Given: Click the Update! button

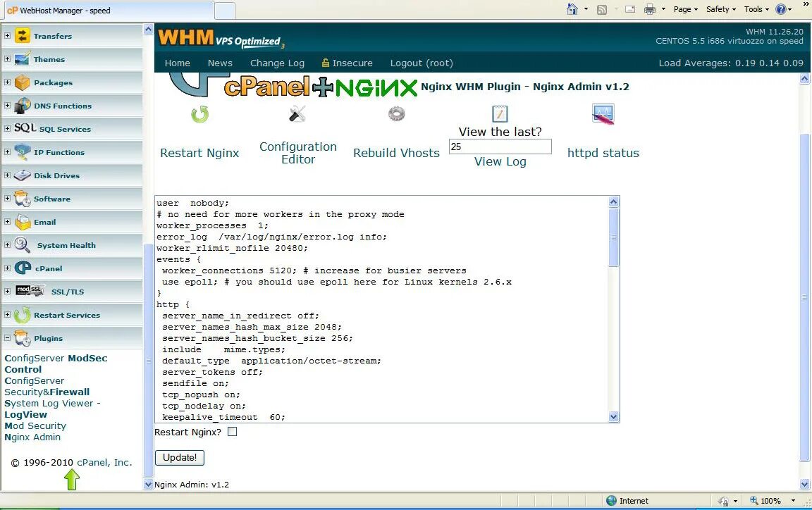Looking at the screenshot, I should click(180, 457).
